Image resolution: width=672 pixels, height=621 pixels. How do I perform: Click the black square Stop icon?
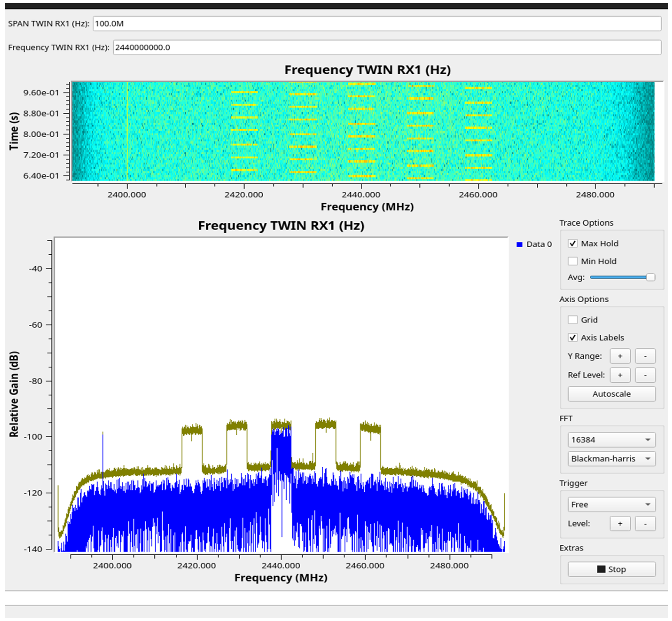[601, 569]
